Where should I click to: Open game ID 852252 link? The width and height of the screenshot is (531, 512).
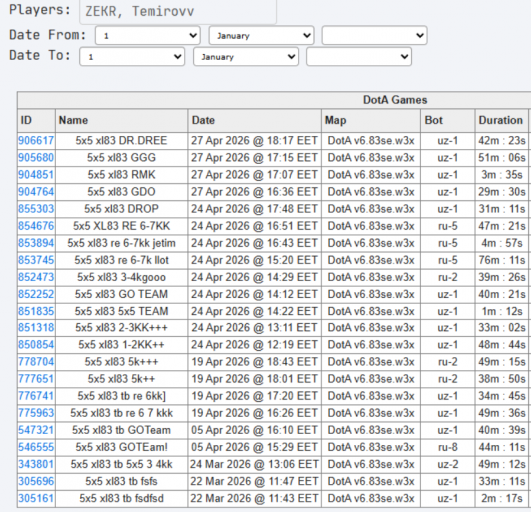pos(36,294)
